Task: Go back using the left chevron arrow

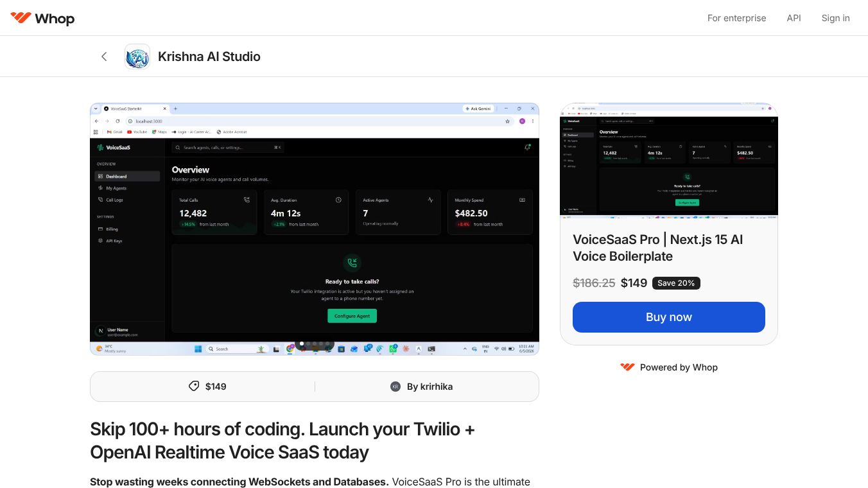Action: [x=104, y=57]
